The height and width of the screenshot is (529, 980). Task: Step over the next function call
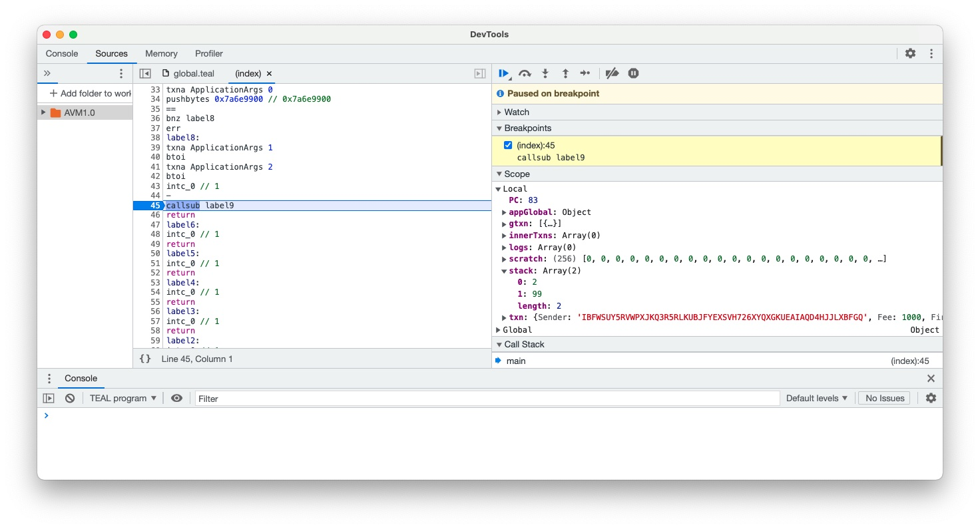click(525, 73)
